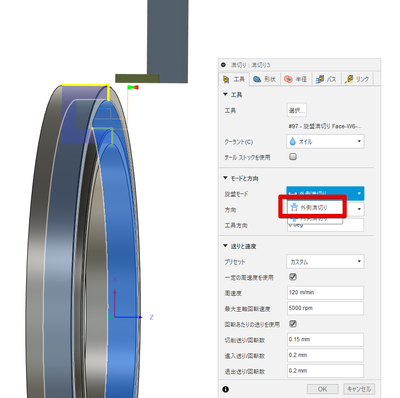Open the 形状 (Geometry) tab
This screenshot has width=400, height=398.
pyautogui.click(x=265, y=79)
